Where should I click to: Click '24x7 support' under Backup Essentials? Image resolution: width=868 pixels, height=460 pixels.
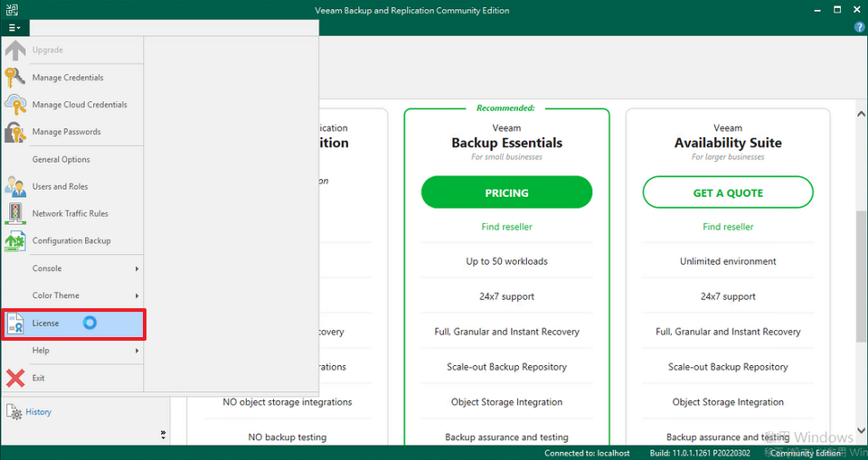506,296
